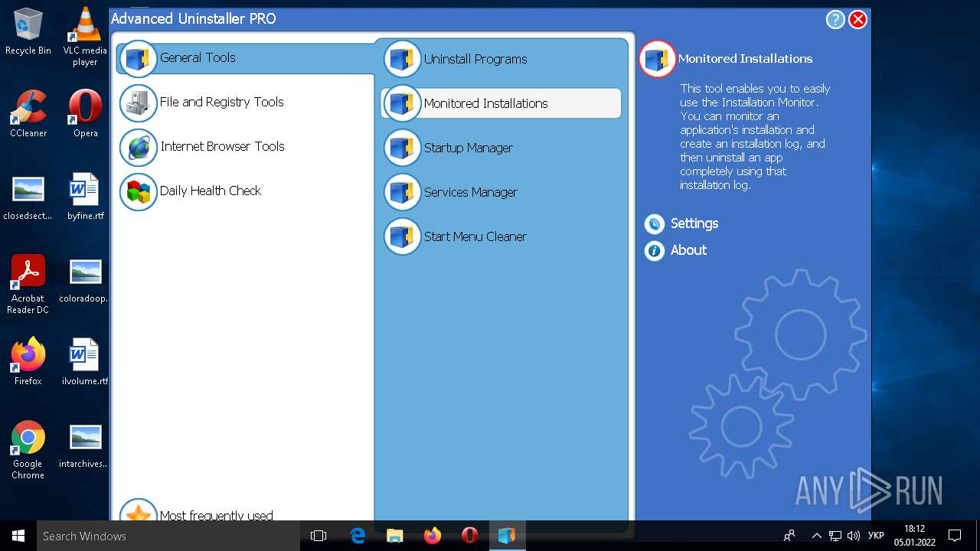
Task: Open People icon in system tray
Action: pos(789,536)
